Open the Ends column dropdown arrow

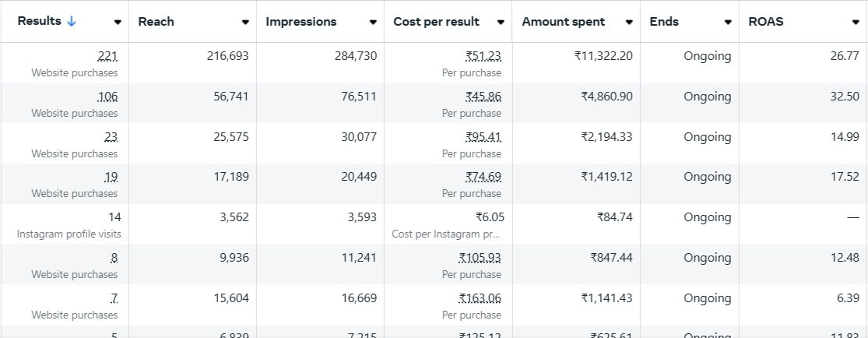pyautogui.click(x=728, y=23)
